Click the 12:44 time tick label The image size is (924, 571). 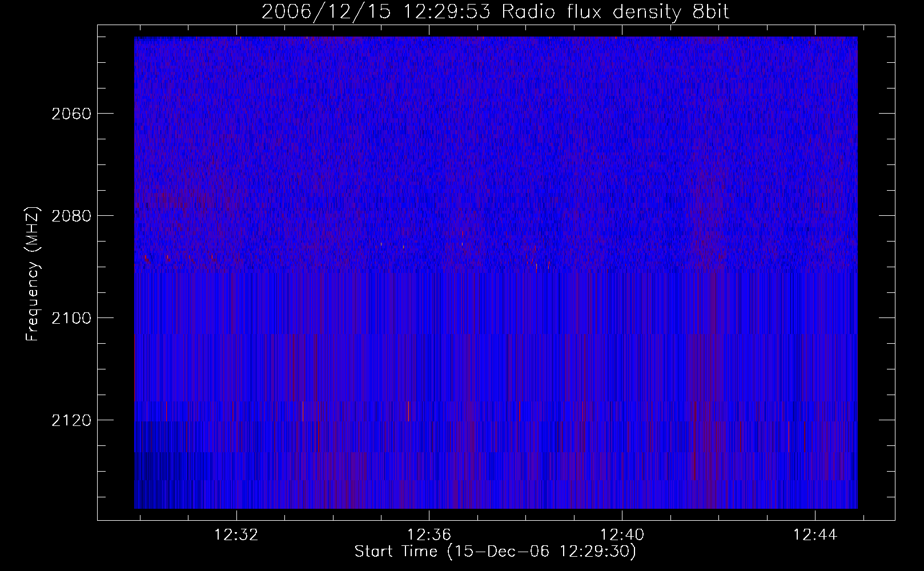point(815,534)
